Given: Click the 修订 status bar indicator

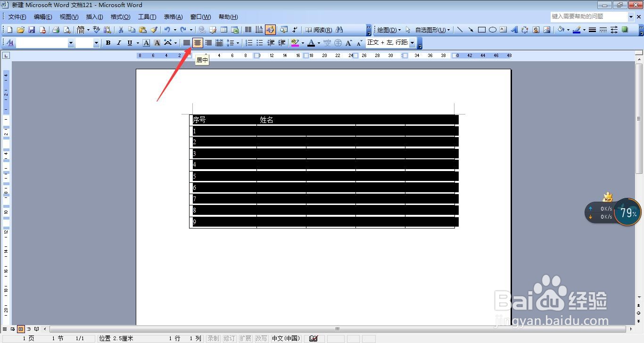Looking at the screenshot, I should click(x=229, y=338).
